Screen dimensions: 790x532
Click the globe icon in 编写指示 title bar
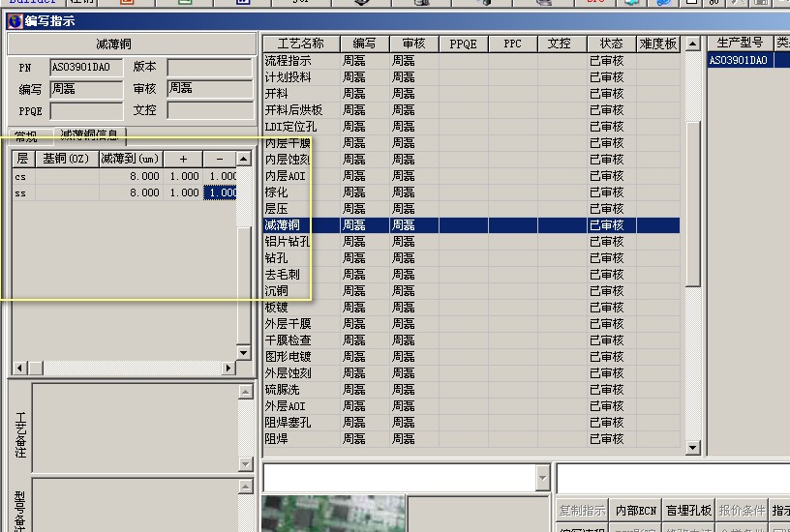click(15, 21)
